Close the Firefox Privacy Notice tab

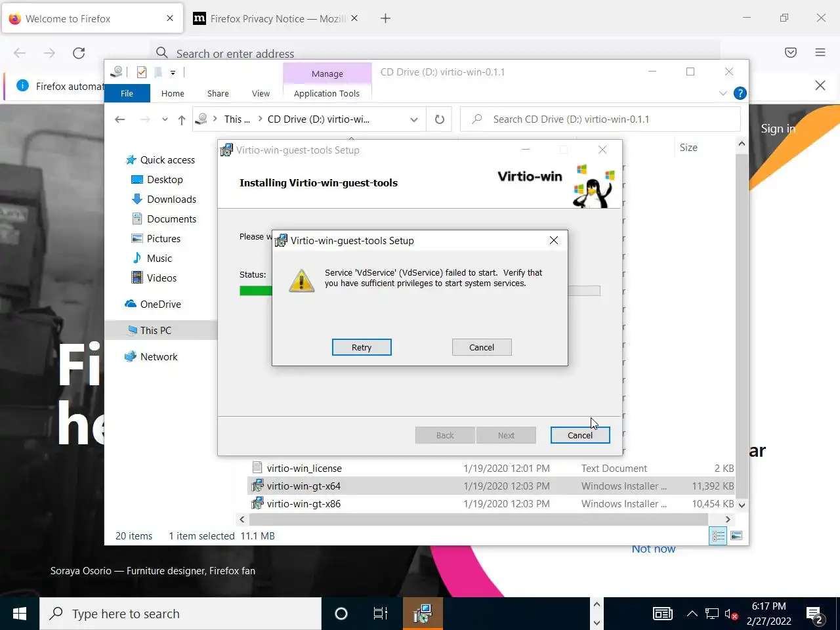[354, 18]
